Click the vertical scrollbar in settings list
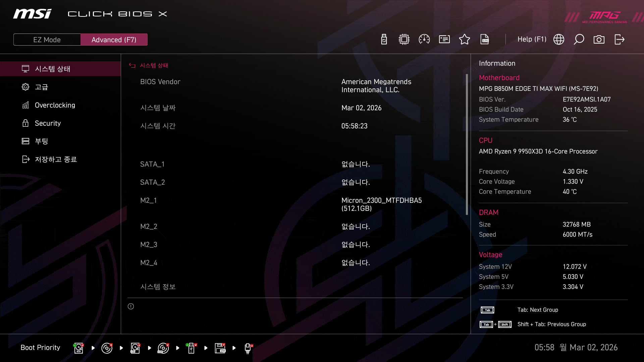Image resolution: width=644 pixels, height=362 pixels. coord(467,144)
